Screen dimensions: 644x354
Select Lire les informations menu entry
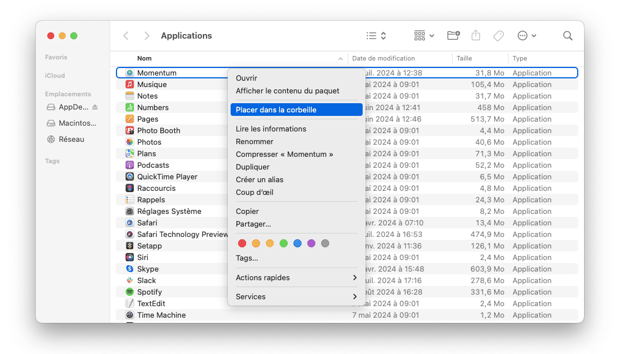point(271,129)
